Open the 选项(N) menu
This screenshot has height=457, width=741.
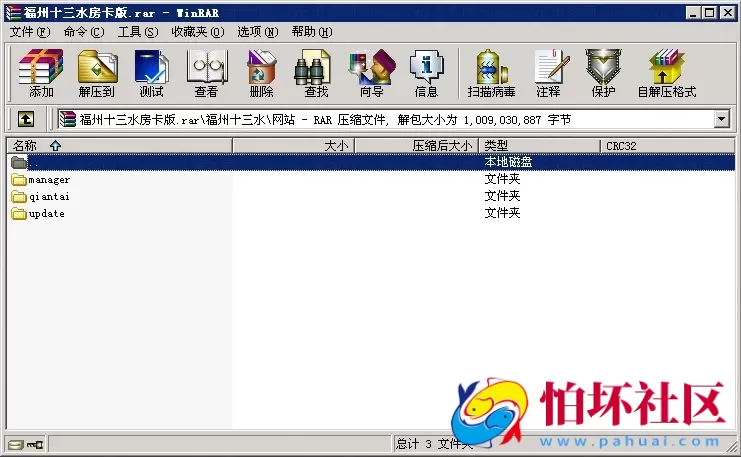258,32
